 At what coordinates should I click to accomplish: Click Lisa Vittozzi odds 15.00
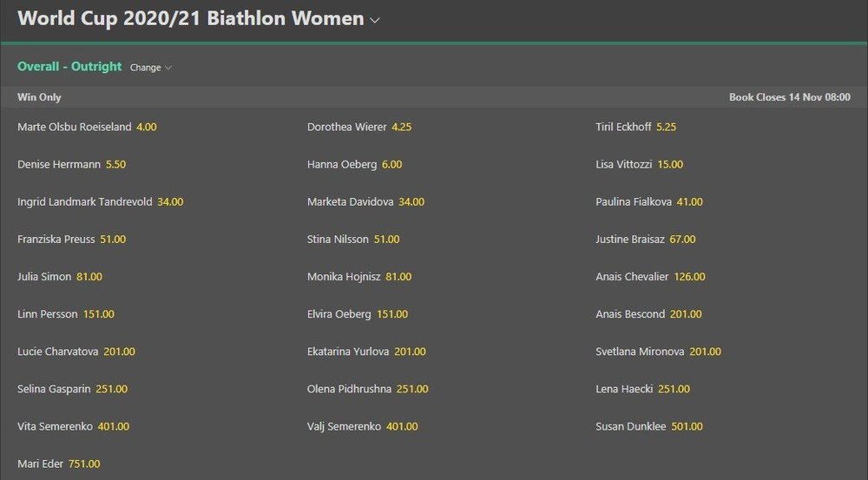669,164
